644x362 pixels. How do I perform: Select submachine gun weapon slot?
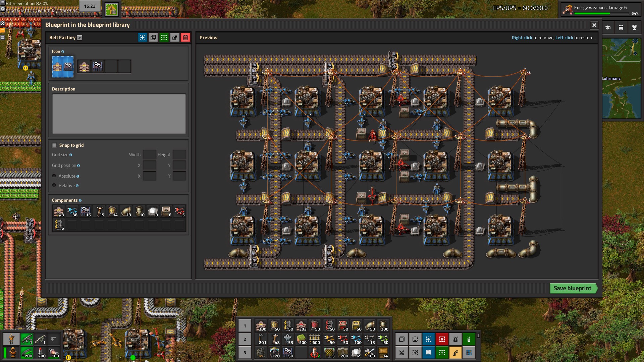(26, 339)
